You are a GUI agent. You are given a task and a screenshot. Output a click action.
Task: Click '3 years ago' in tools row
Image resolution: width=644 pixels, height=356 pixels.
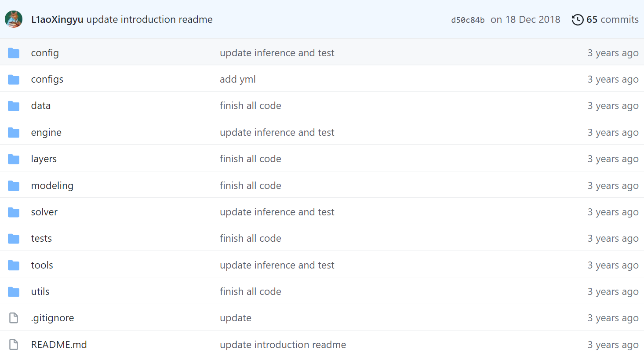(x=613, y=265)
